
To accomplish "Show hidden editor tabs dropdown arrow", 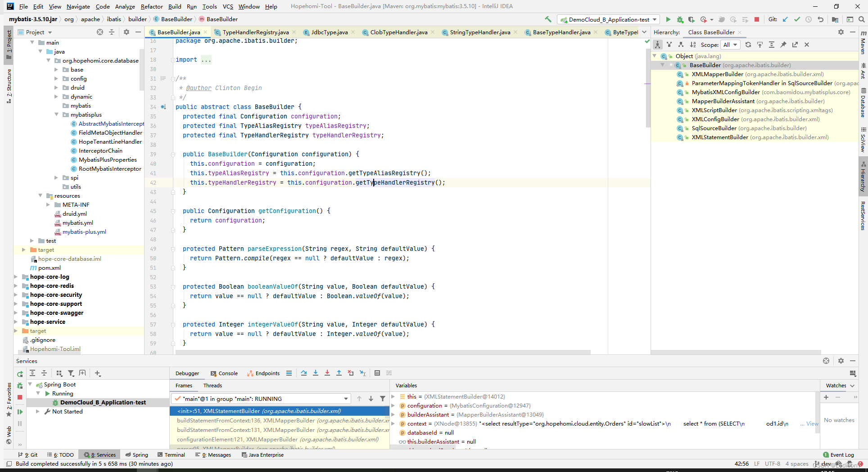I will [644, 32].
